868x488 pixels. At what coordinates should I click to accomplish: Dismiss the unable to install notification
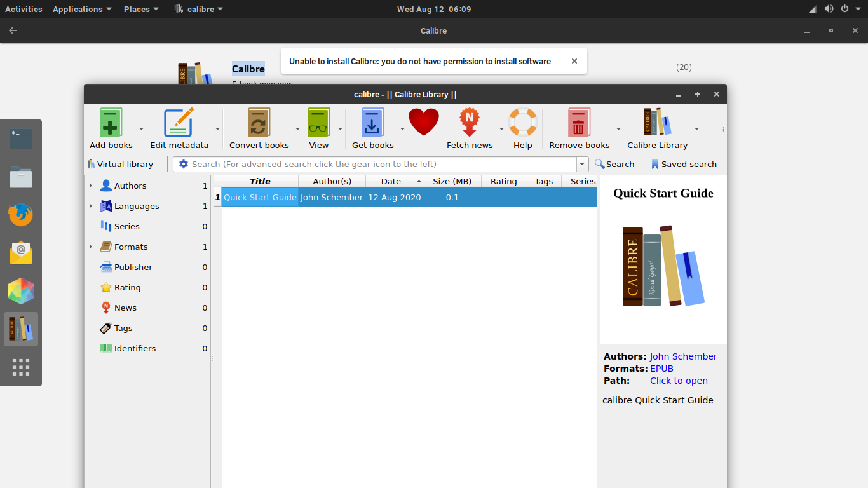pos(574,61)
